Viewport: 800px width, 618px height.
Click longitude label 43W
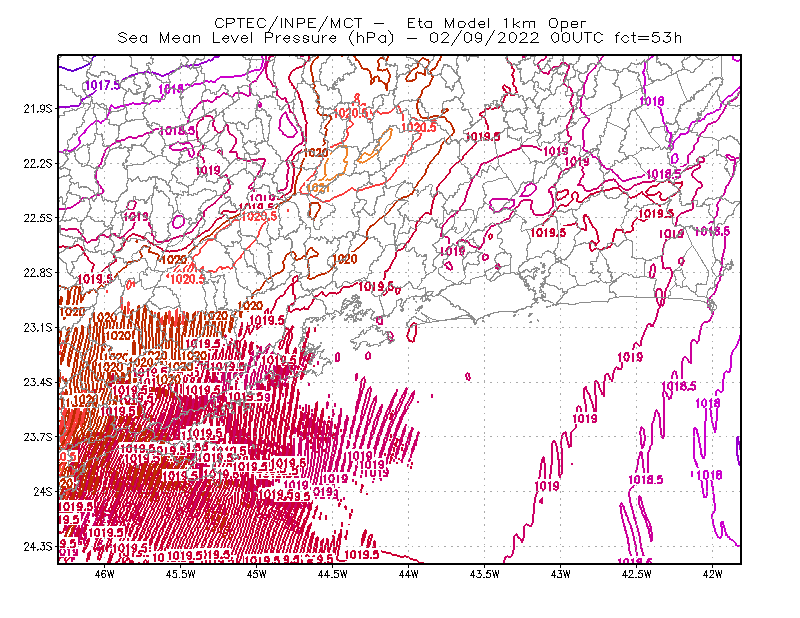coord(561,574)
